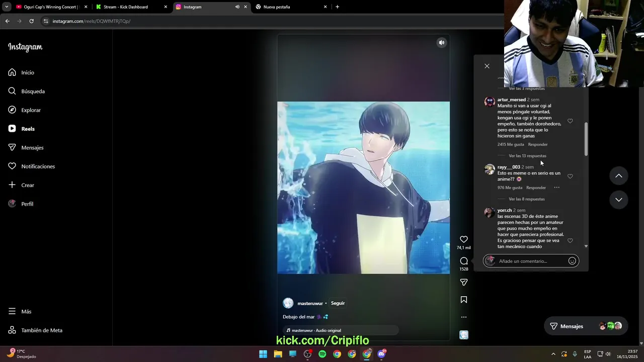Viewport: 644px width, 362px height.
Task: View 976 Me gusta likes list
Action: (x=510, y=188)
